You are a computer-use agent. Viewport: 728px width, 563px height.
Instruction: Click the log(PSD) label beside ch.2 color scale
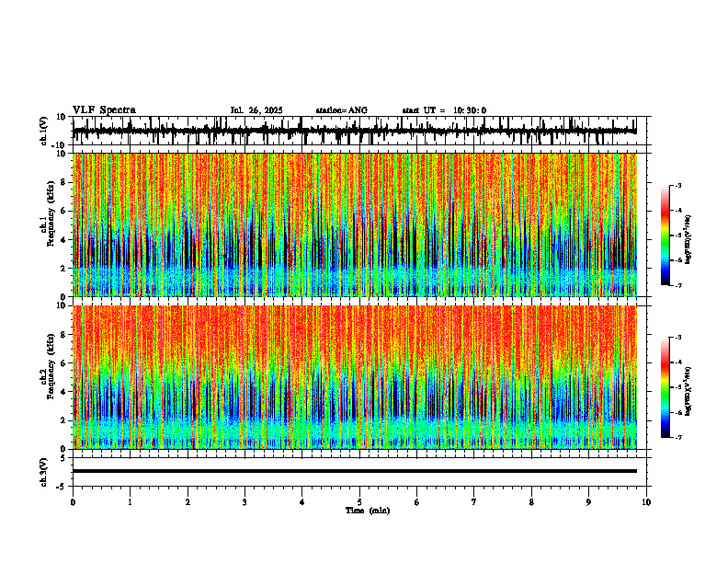click(688, 391)
